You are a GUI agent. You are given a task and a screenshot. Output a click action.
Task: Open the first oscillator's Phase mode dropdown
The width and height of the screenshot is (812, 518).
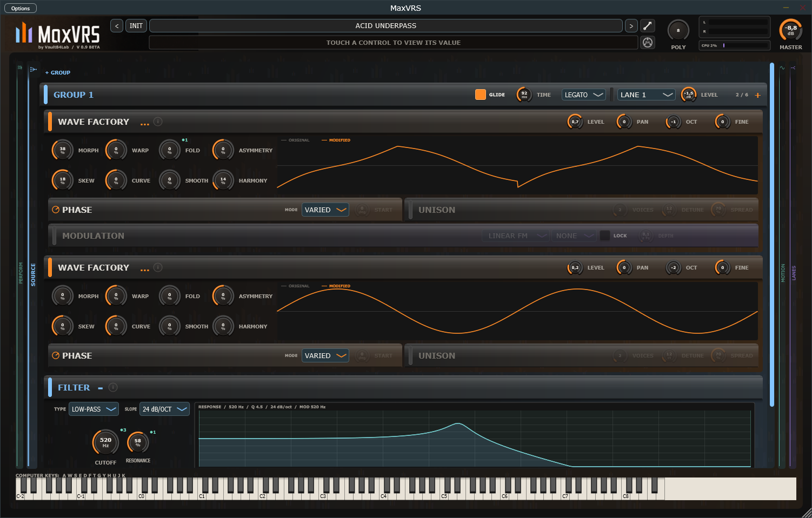click(325, 210)
